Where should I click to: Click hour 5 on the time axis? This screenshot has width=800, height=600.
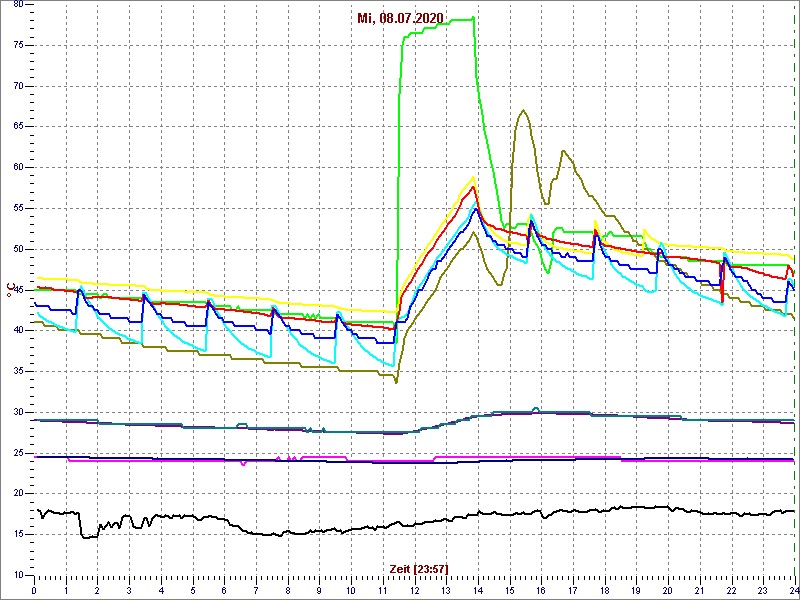(x=192, y=589)
